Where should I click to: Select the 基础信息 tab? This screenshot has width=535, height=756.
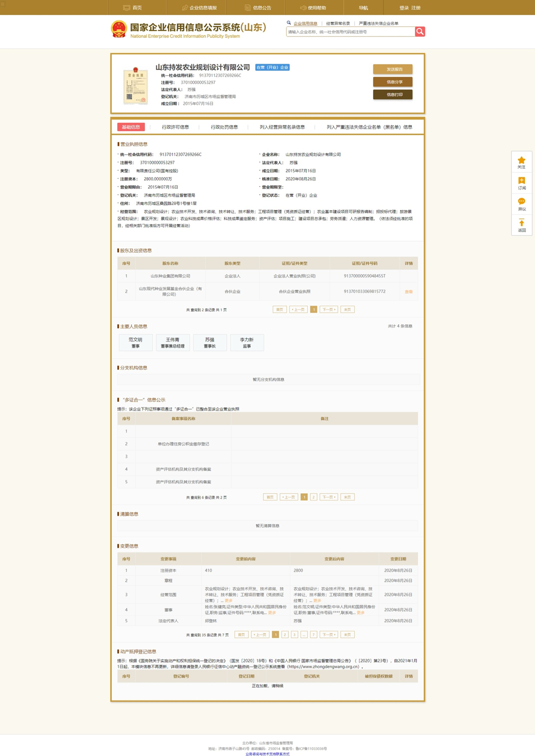click(x=131, y=127)
